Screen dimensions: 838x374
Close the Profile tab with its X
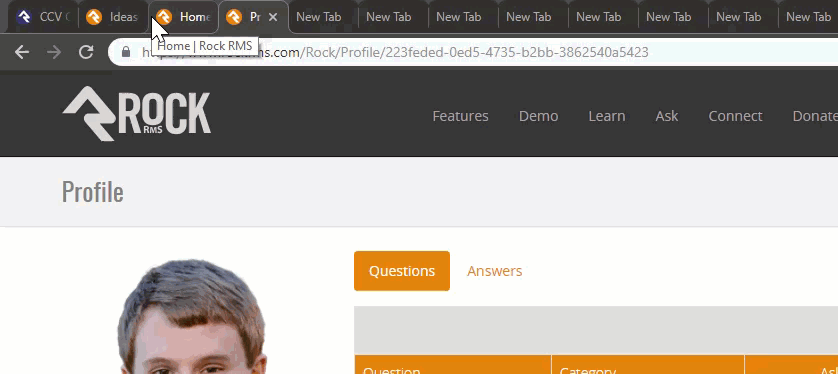pos(273,17)
